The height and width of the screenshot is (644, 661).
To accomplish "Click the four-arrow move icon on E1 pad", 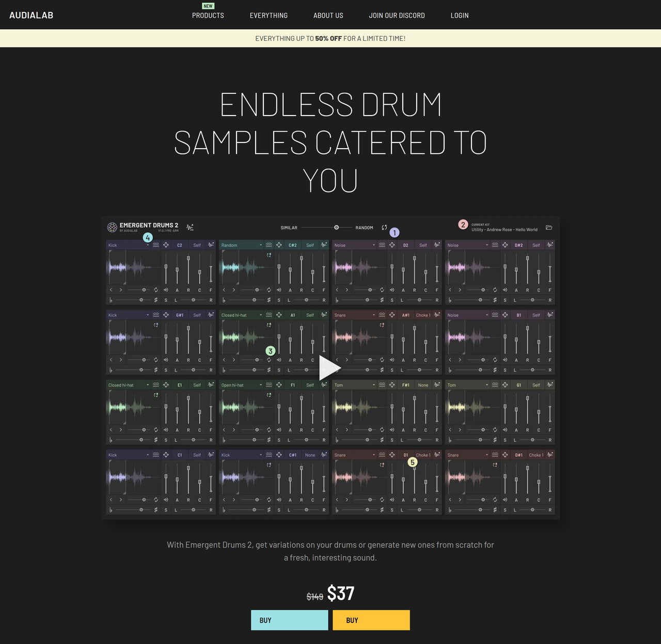I will click(166, 385).
